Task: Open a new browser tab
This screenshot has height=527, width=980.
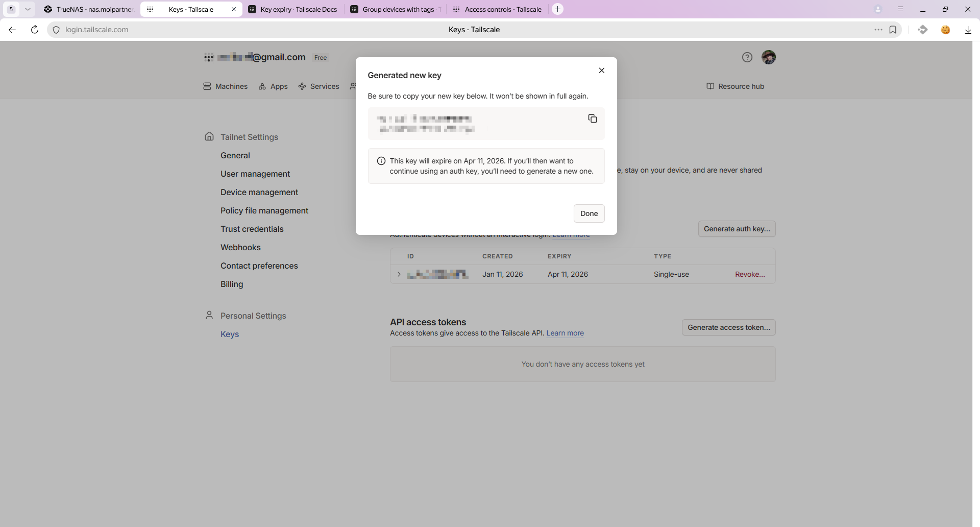Action: click(x=558, y=9)
